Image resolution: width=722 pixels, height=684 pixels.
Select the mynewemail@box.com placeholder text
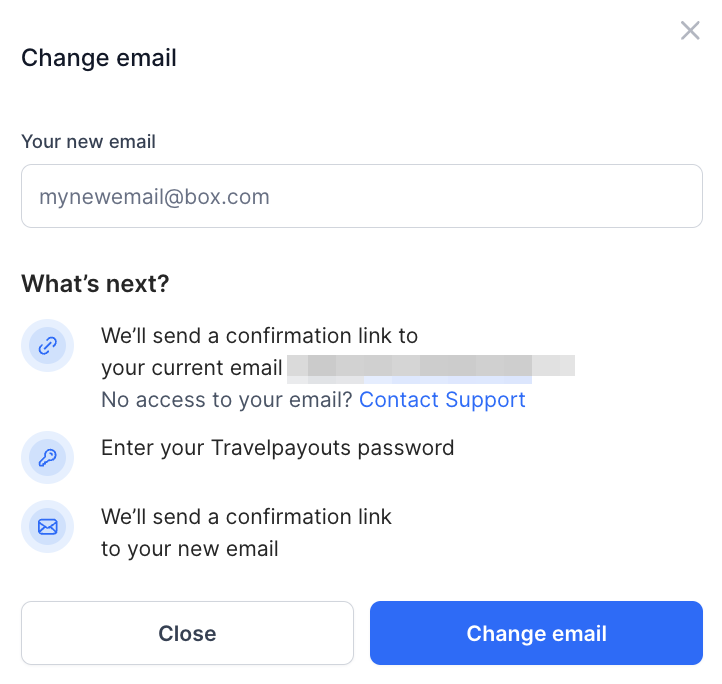click(x=154, y=197)
